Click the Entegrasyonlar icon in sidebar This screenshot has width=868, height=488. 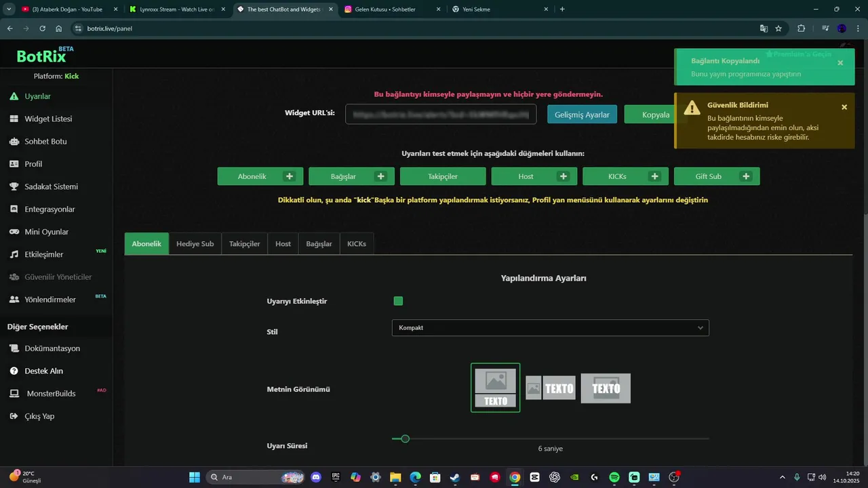coord(14,209)
